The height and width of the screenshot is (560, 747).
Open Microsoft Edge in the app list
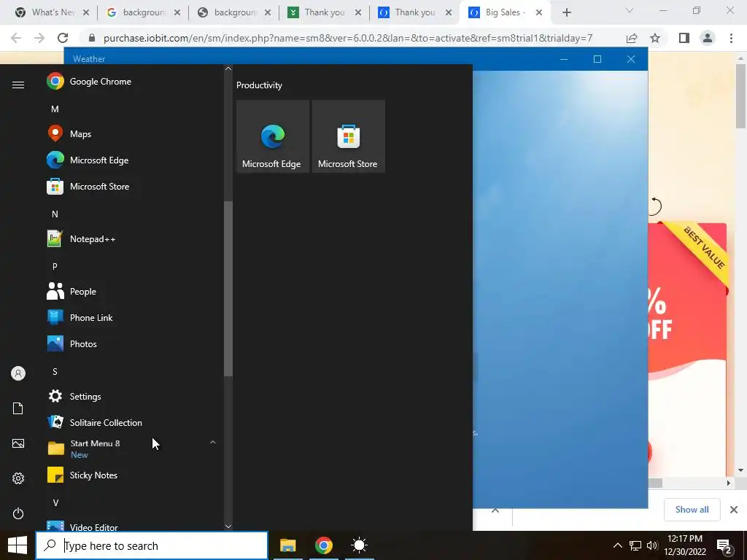133,160
